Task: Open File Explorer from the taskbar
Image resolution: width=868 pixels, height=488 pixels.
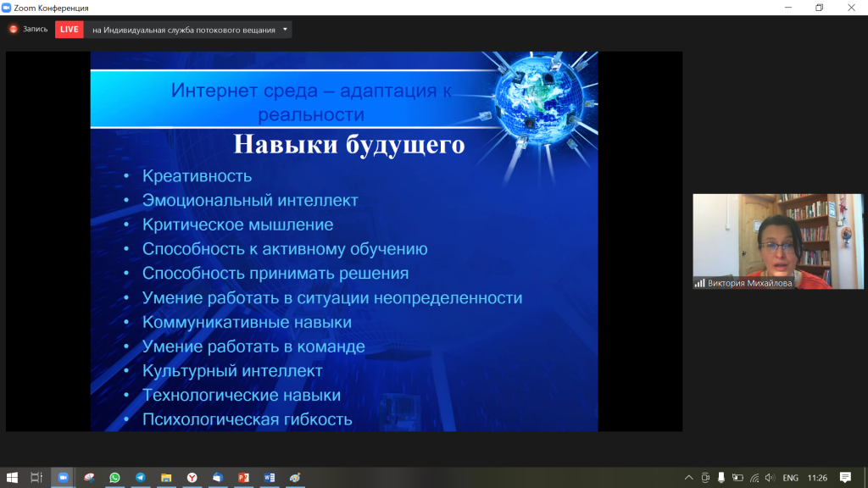Action: point(166,478)
